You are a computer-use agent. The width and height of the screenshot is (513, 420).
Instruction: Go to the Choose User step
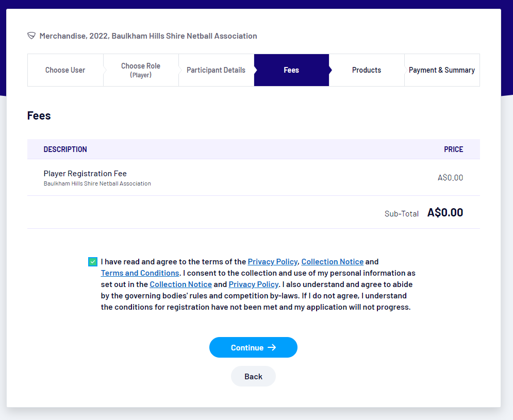[65, 70]
